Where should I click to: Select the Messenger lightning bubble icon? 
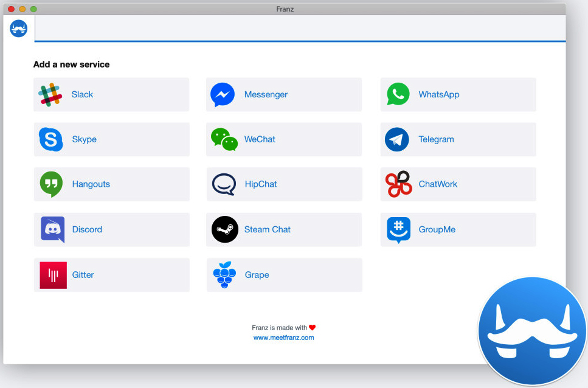(x=223, y=95)
